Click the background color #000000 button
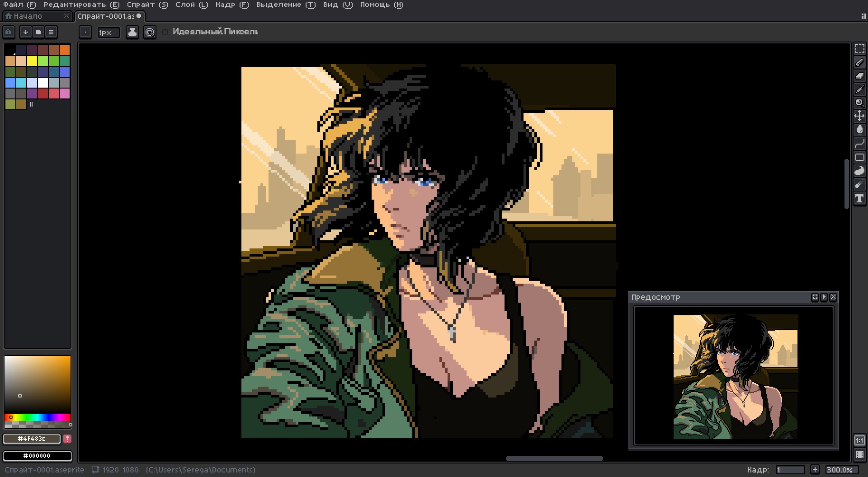The image size is (868, 477). click(38, 456)
